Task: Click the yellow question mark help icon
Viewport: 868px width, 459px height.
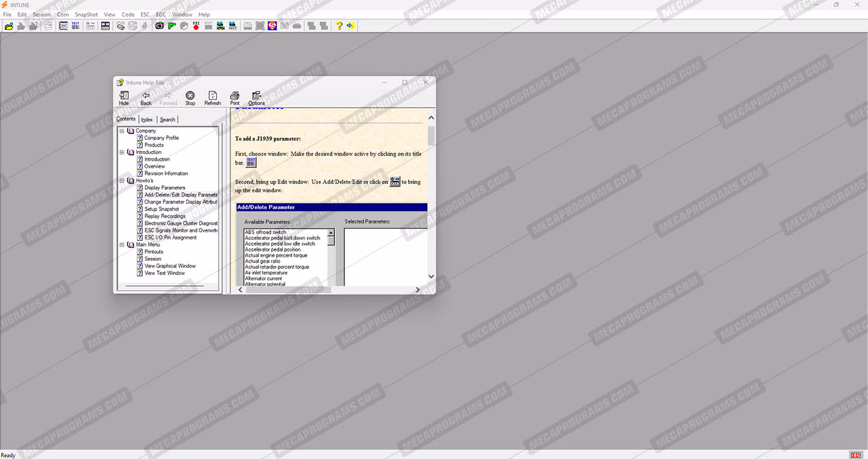Action: click(339, 26)
